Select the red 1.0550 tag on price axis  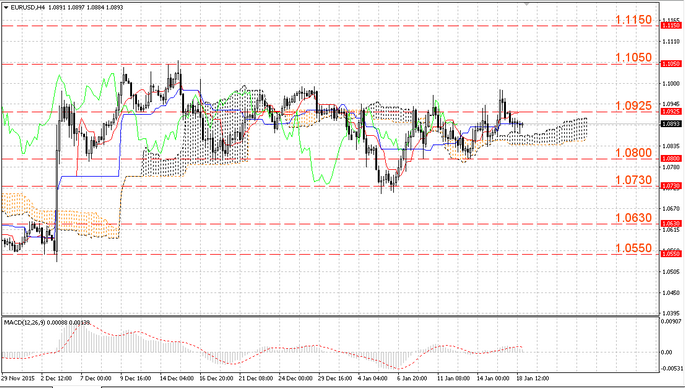(x=671, y=253)
